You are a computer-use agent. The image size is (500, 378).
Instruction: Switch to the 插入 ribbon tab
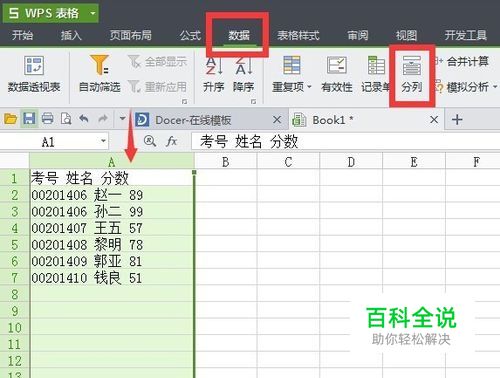pyautogui.click(x=71, y=35)
